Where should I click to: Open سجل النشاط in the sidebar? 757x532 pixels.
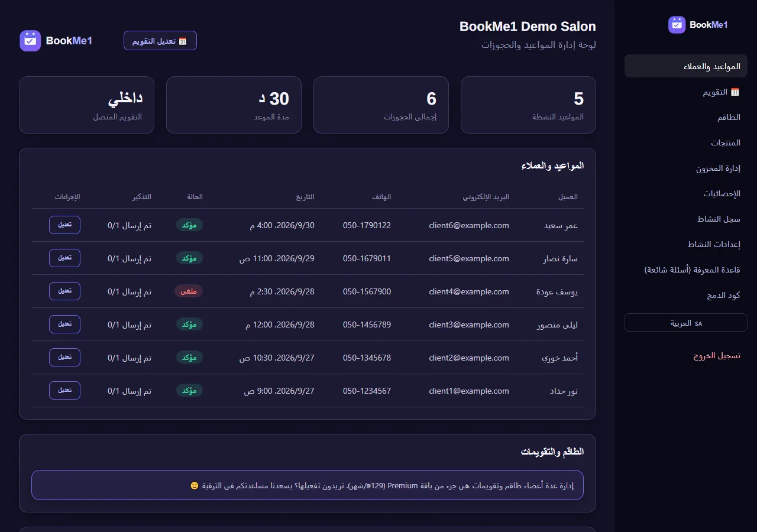pyautogui.click(x=686, y=219)
